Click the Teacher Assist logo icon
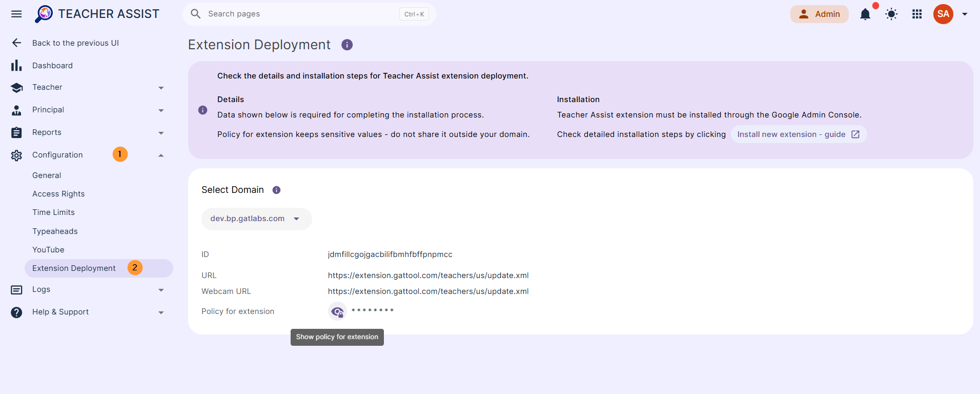This screenshot has height=394, width=980. [x=44, y=14]
